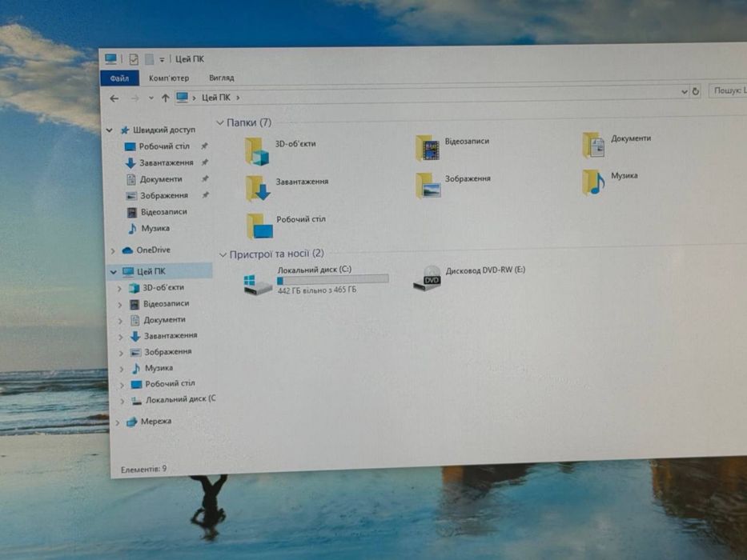747x560 pixels.
Task: Open recent locations dropdown arrow
Action: click(151, 98)
